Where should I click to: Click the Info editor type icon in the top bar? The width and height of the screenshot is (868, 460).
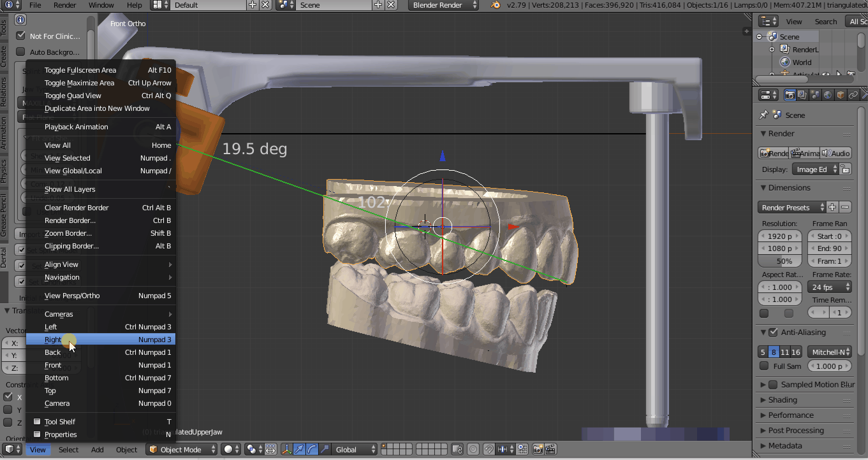click(12, 4)
